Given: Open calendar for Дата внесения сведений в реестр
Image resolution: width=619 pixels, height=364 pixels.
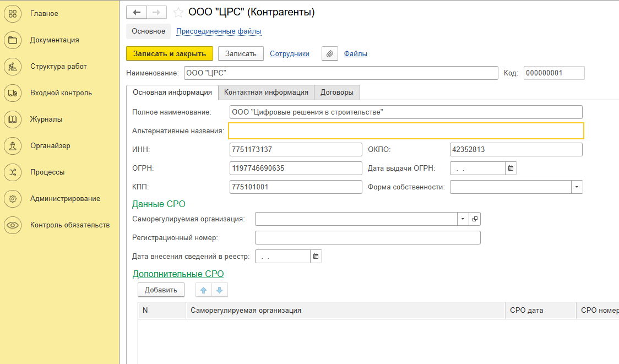Looking at the screenshot, I should click(316, 256).
